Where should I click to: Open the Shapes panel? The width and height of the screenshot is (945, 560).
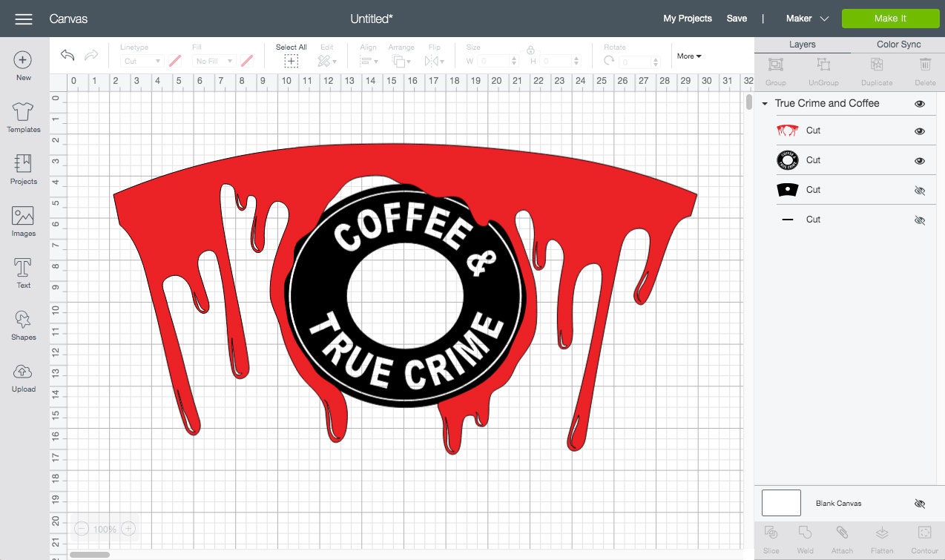click(x=23, y=324)
